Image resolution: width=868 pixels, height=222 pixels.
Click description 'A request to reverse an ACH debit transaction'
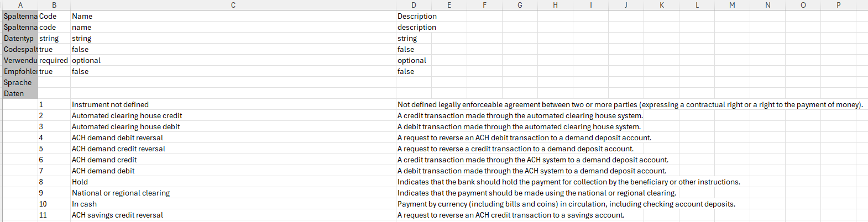pyautogui.click(x=524, y=138)
